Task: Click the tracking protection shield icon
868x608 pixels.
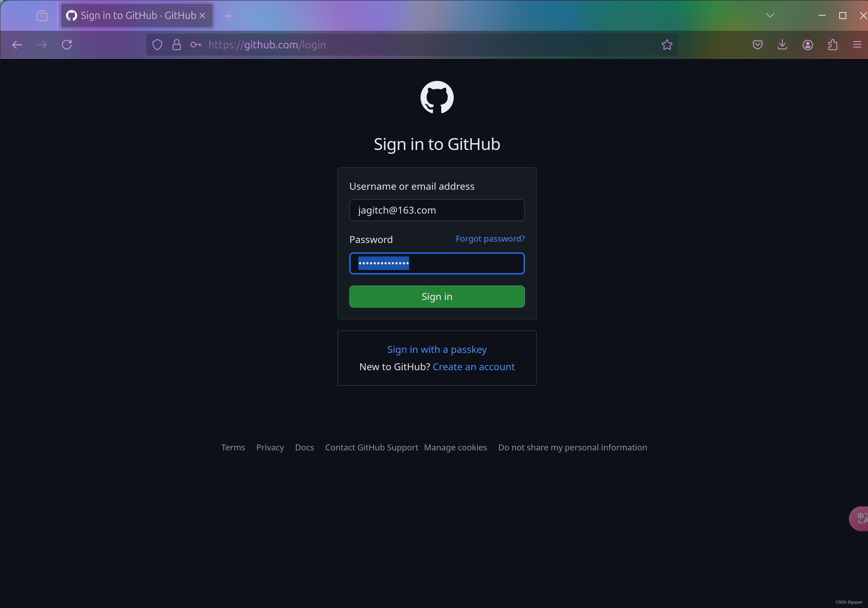Action: pyautogui.click(x=157, y=45)
